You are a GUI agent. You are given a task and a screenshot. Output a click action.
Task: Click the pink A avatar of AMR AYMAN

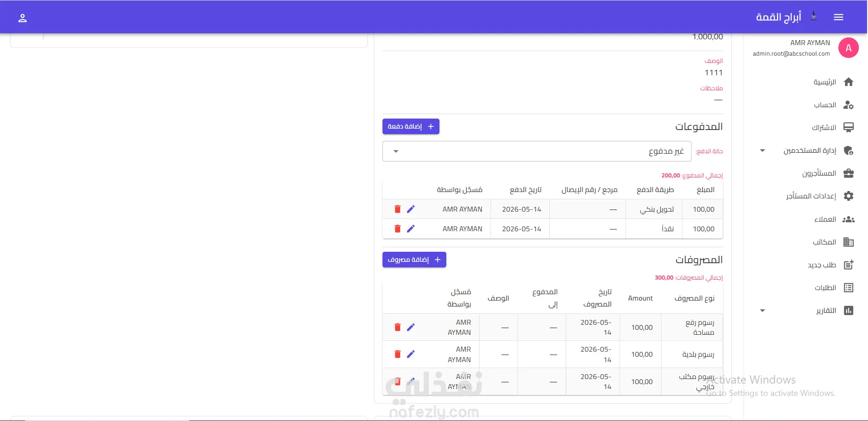848,48
